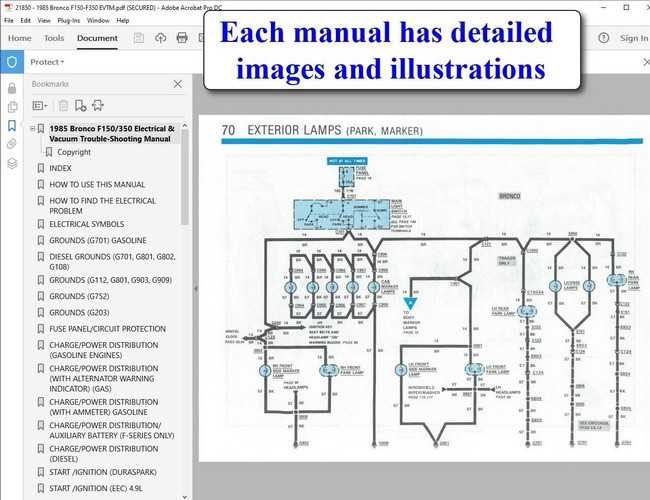The image size is (650, 500).
Task: Open the Window menu
Action: (98, 20)
